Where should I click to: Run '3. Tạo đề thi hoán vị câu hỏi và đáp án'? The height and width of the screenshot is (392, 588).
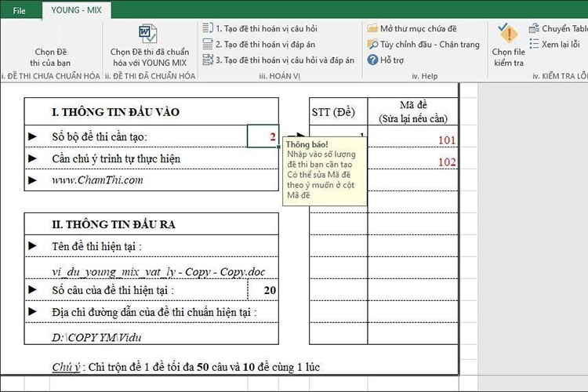click(x=285, y=60)
